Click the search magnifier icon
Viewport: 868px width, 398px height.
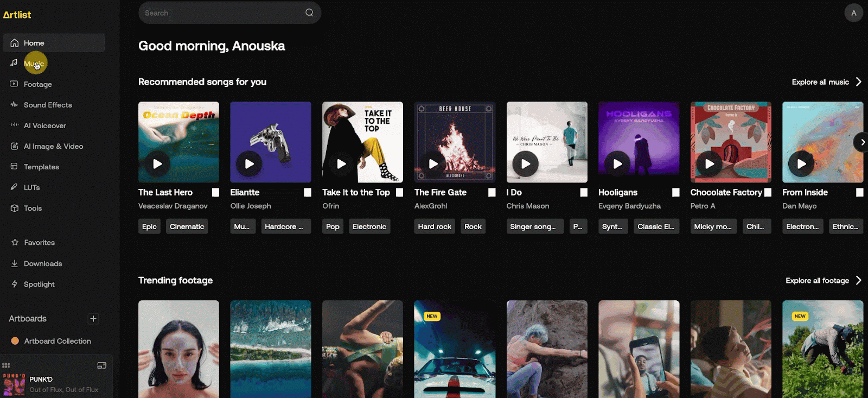point(309,12)
